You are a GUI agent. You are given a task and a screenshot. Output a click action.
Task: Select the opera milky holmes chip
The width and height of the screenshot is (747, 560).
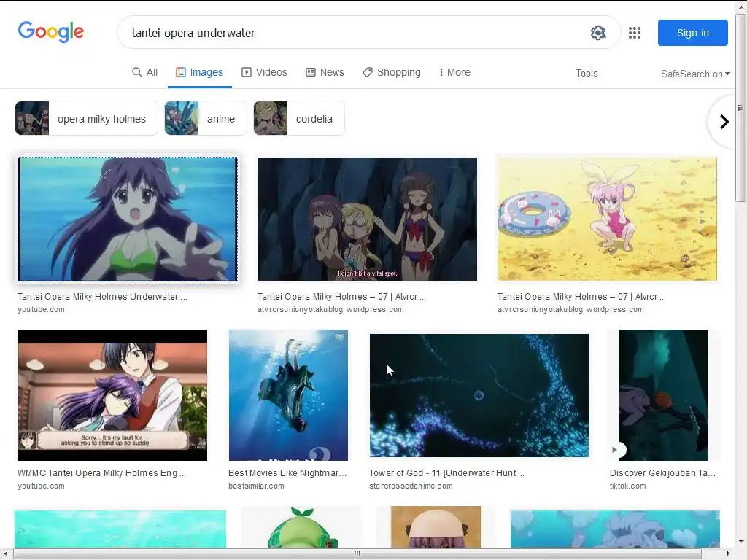coord(86,119)
